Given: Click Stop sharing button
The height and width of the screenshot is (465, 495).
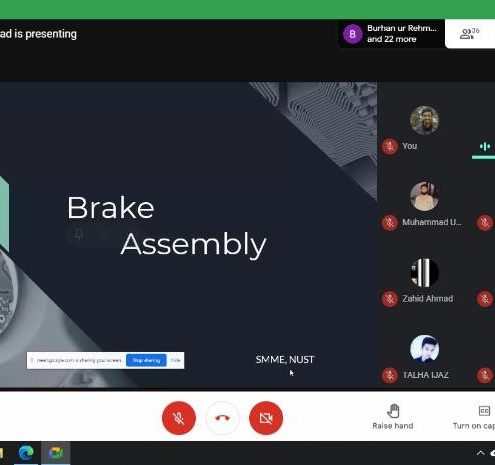Looking at the screenshot, I should click(x=146, y=360).
